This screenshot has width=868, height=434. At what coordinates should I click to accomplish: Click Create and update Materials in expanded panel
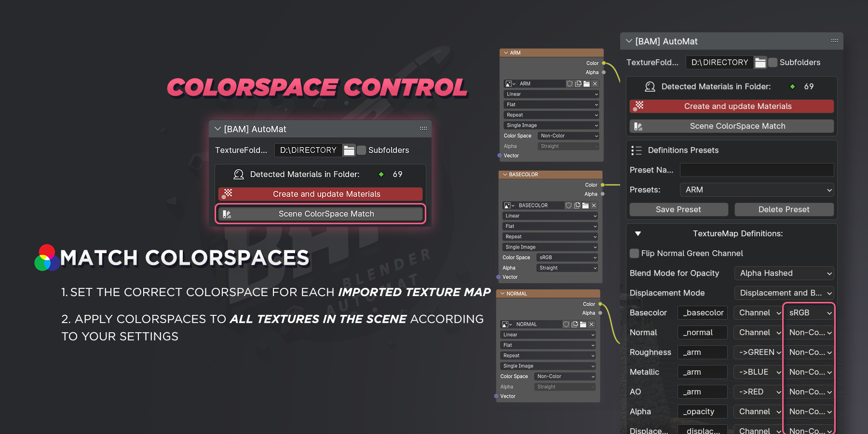[x=732, y=107]
